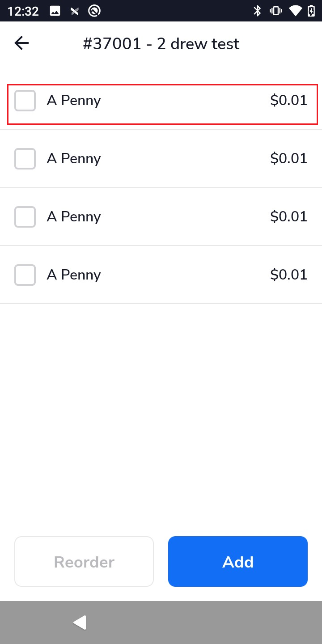Click the Reorder button
The height and width of the screenshot is (644, 322).
[x=84, y=562]
